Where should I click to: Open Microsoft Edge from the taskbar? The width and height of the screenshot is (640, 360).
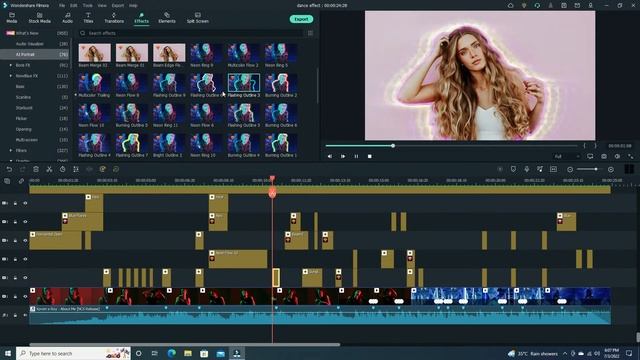click(x=171, y=353)
